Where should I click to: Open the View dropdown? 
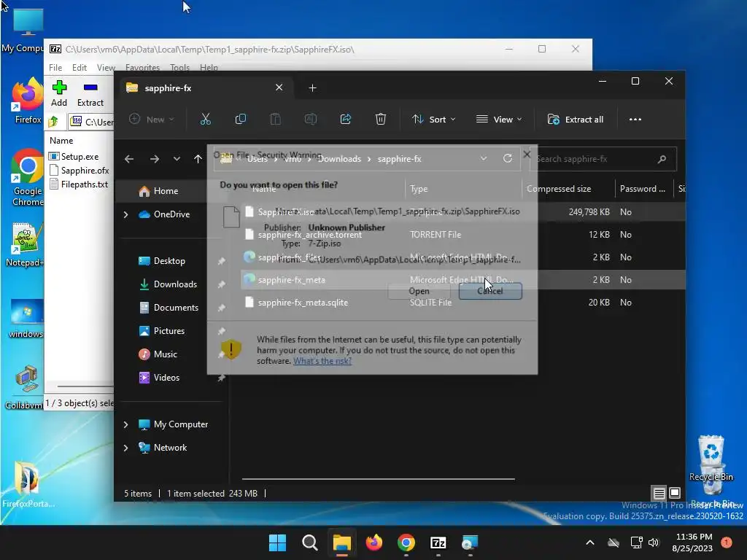coord(499,120)
